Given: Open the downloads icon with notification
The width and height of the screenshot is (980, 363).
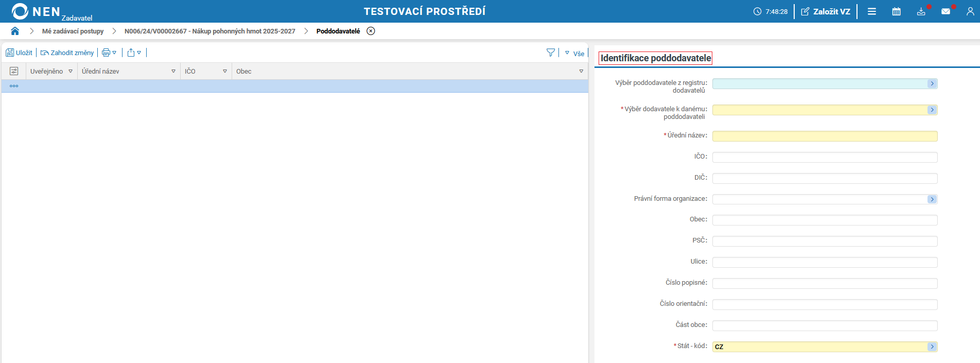Looking at the screenshot, I should pyautogui.click(x=921, y=11).
